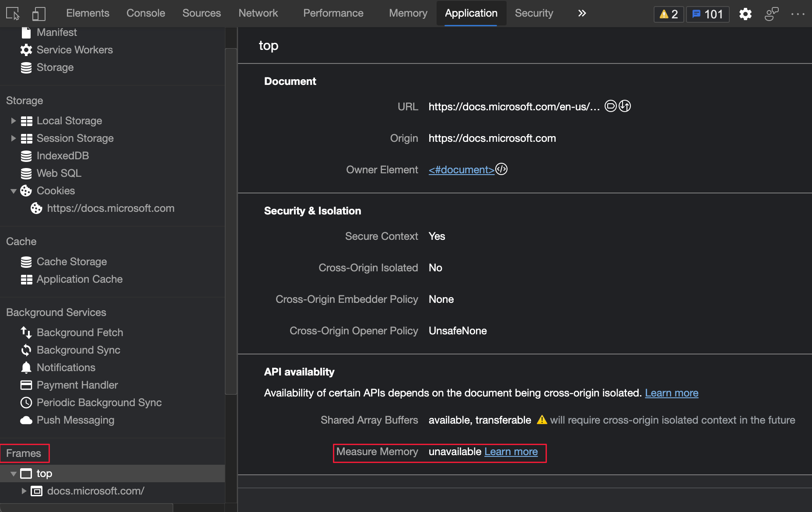Image resolution: width=812 pixels, height=512 pixels.
Task: Click the Shared Array Buffers value available, transferable
Action: tap(480, 420)
